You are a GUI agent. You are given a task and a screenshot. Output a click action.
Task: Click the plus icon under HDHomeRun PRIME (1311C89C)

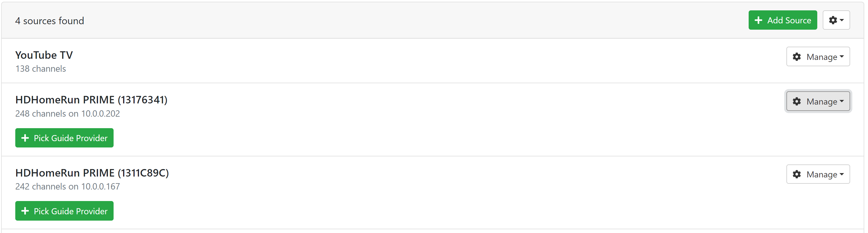tap(25, 211)
